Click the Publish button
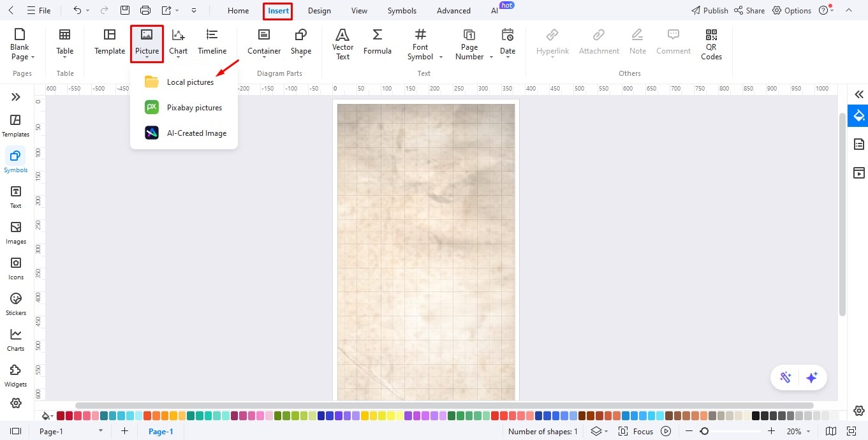This screenshot has height=440, width=868. click(709, 11)
